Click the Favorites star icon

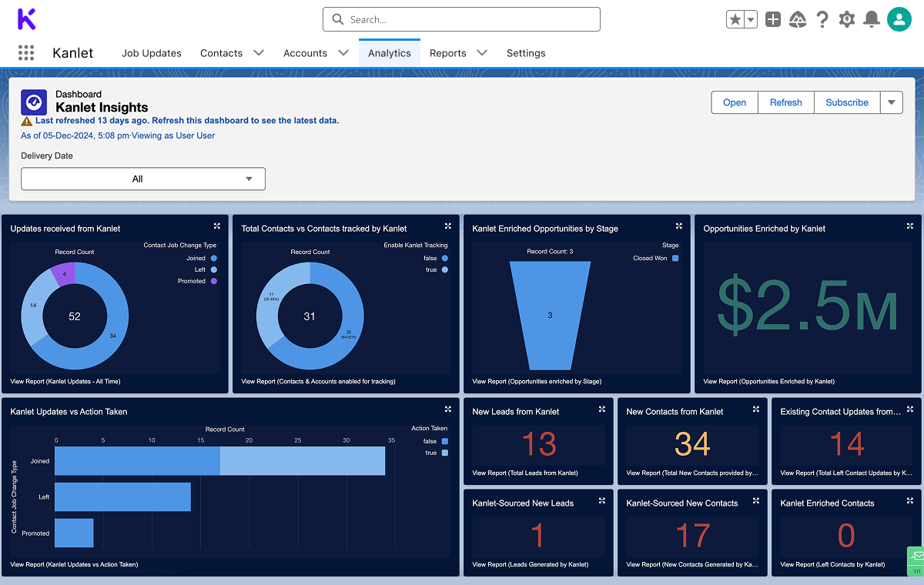[735, 20]
